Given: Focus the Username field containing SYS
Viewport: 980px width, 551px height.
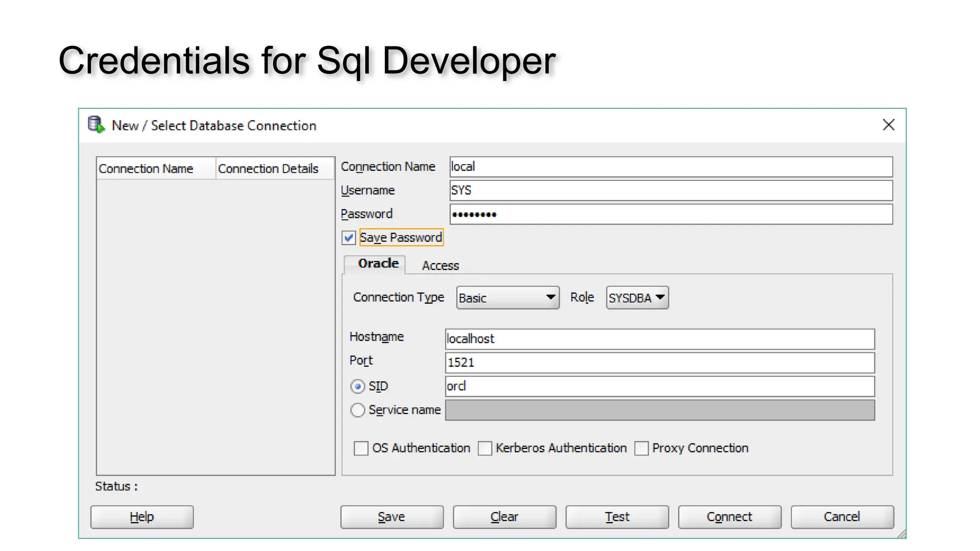Looking at the screenshot, I should coord(671,190).
